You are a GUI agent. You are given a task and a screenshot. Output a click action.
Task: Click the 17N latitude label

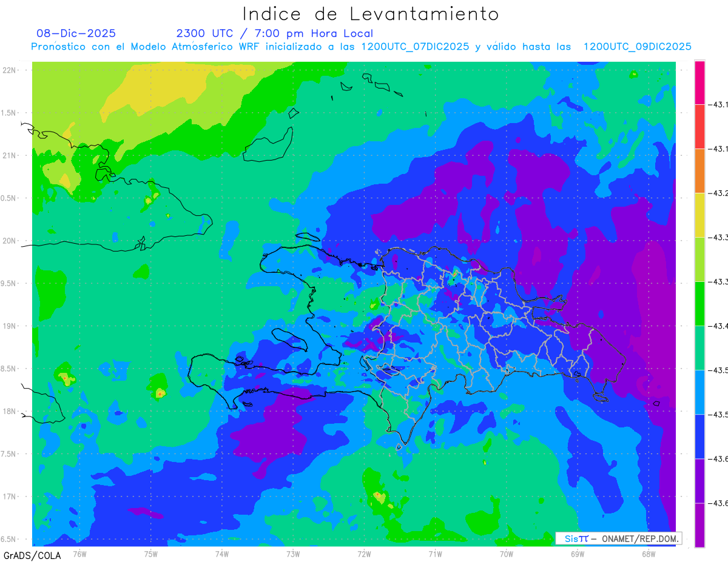[10, 497]
